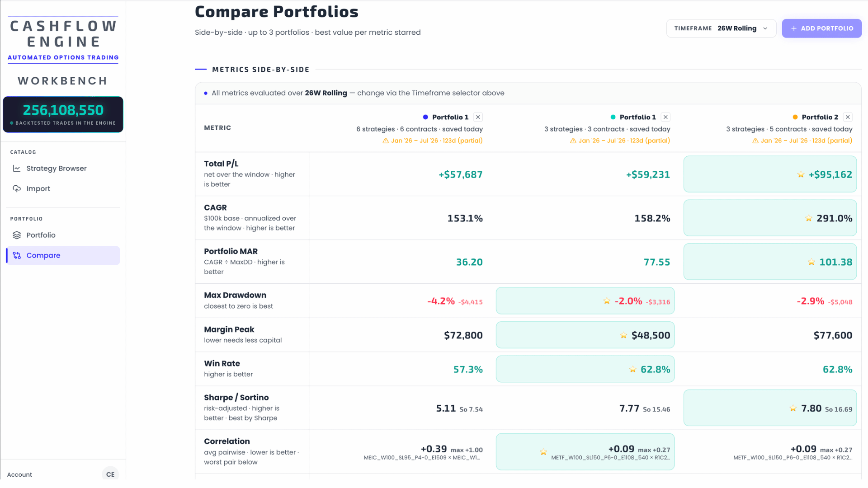Click warning icon under Portfolio 2
This screenshot has width=868, height=488.
755,141
